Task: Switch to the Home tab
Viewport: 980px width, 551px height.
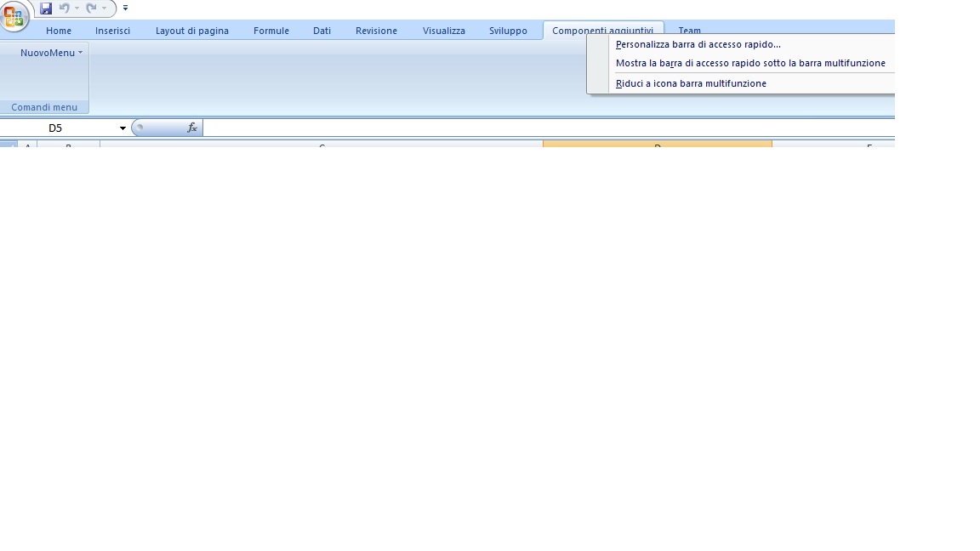Action: 59,31
